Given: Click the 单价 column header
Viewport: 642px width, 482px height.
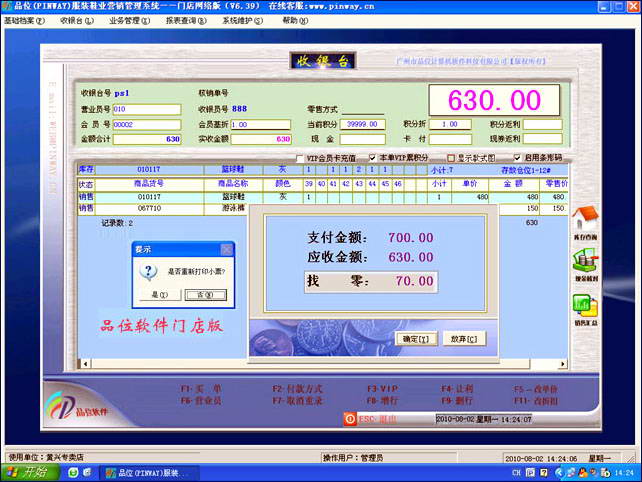Looking at the screenshot, I should [470, 183].
